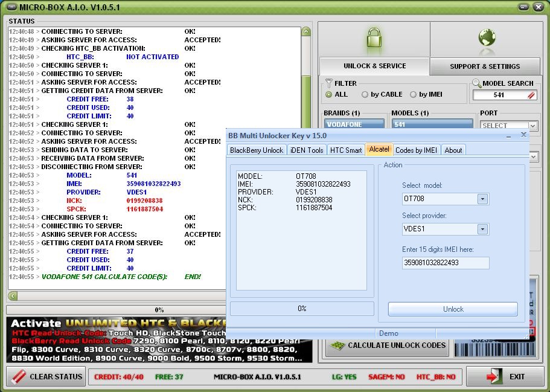
Task: Click the CLEAR STATUS button
Action: tap(46, 376)
